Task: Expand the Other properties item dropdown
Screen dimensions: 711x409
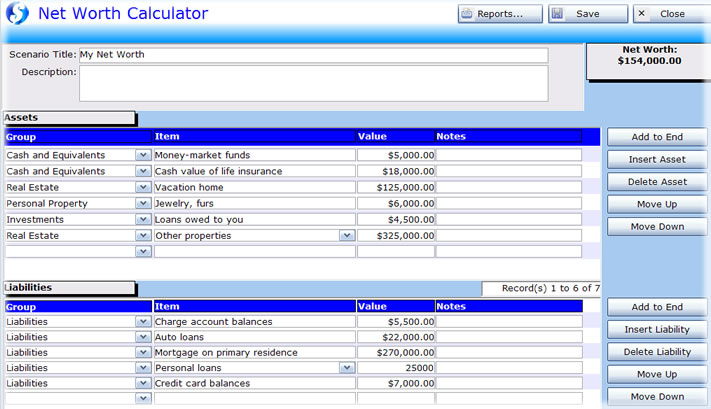Action: click(347, 236)
